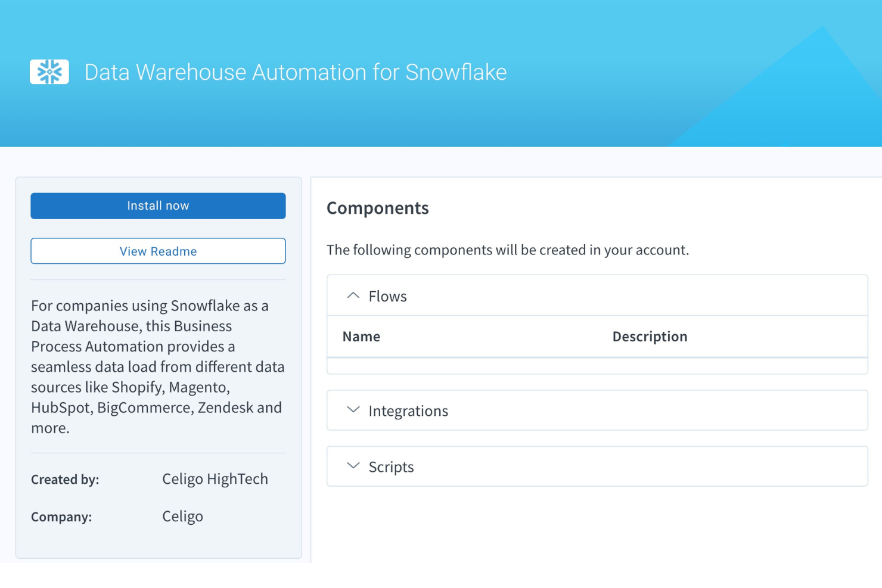882x588 pixels.
Task: Click the Integrations section label
Action: (x=408, y=411)
